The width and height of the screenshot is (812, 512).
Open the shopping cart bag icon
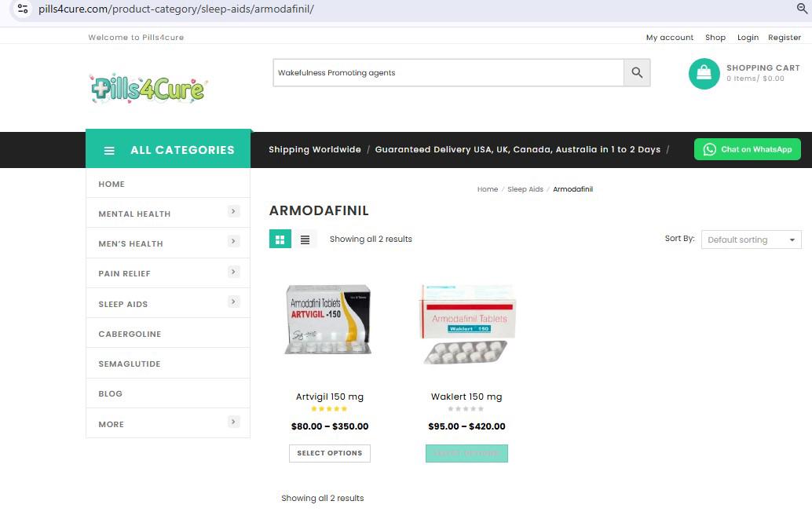(704, 74)
